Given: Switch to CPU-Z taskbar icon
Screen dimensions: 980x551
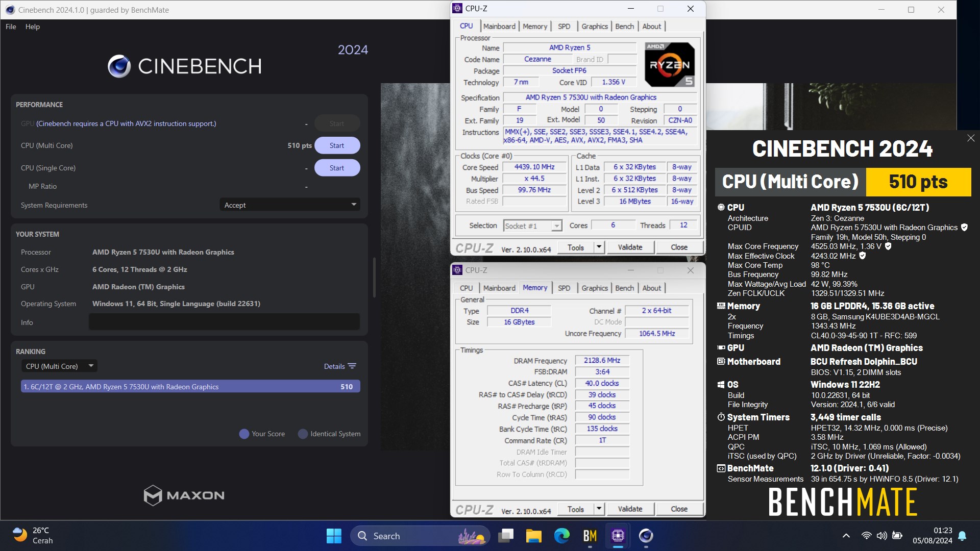Looking at the screenshot, I should (618, 536).
